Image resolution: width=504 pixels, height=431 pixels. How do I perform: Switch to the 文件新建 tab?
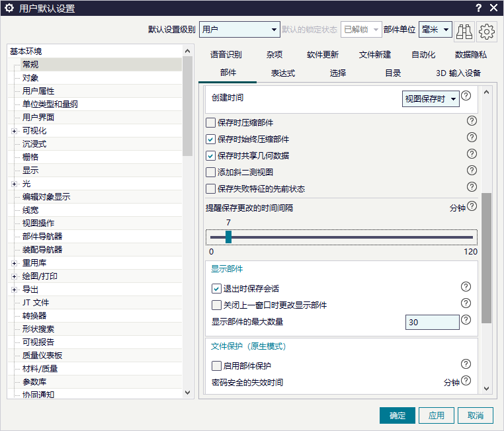click(x=375, y=55)
